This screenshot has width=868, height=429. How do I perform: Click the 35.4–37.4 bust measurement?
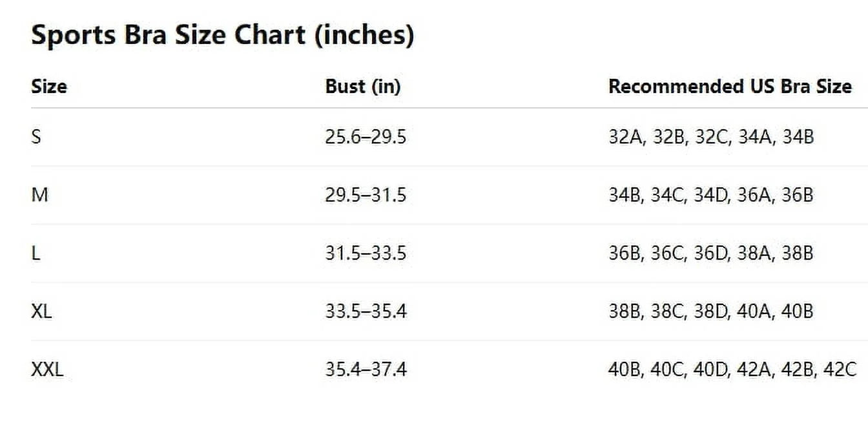[x=366, y=370]
